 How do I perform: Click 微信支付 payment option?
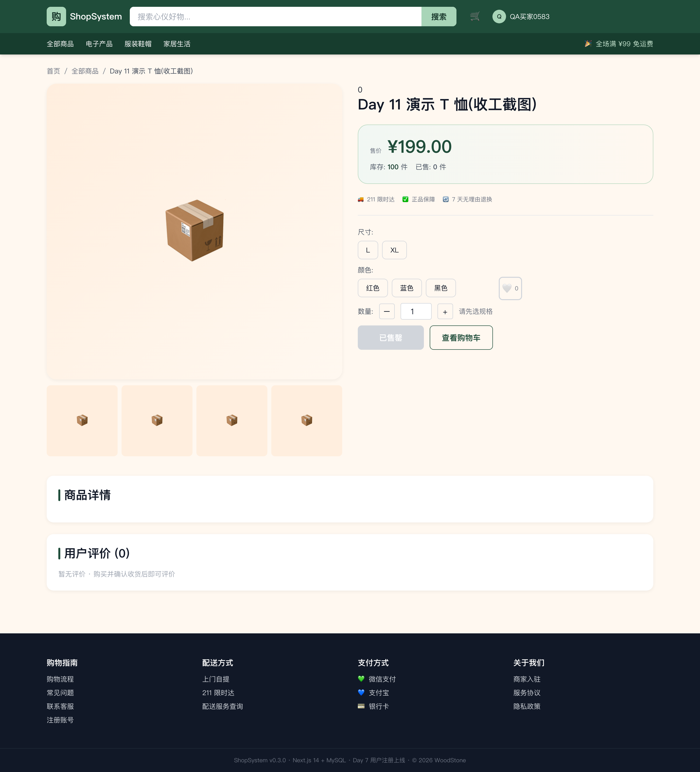377,679
